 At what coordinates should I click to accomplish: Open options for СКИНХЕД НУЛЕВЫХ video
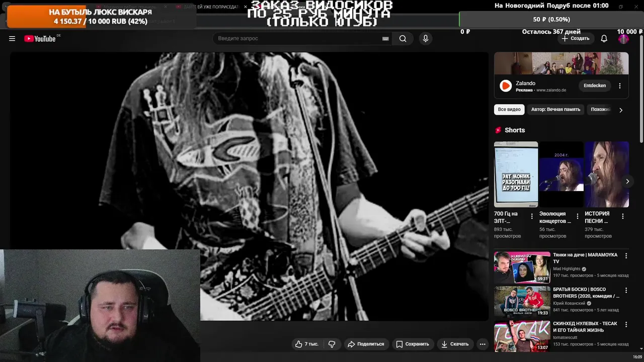click(626, 324)
